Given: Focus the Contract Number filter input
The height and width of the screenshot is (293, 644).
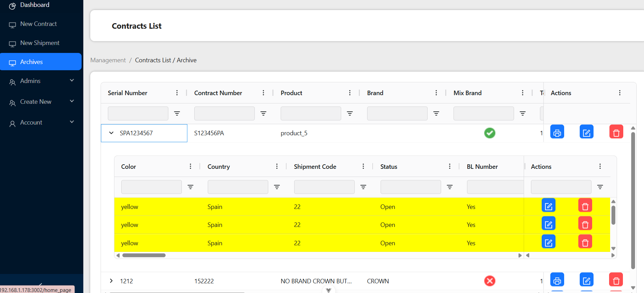Looking at the screenshot, I should click(224, 113).
